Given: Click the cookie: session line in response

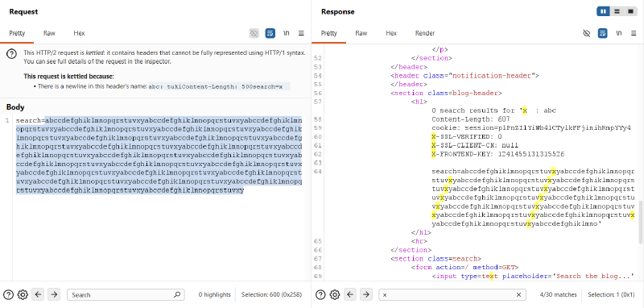Looking at the screenshot, I should coord(531,128).
